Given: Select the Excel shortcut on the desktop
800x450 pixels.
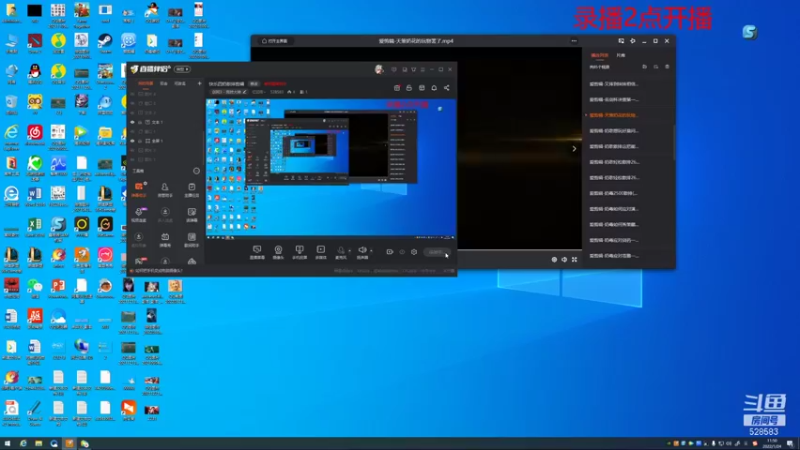Looking at the screenshot, I should pos(35,227).
